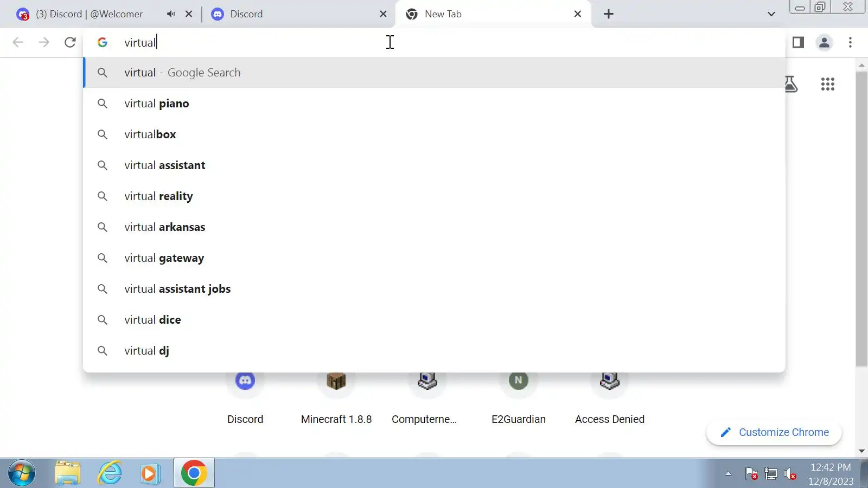Pick the virtual dj suggestion
Screen dimensions: 868x488
pos(434,351)
